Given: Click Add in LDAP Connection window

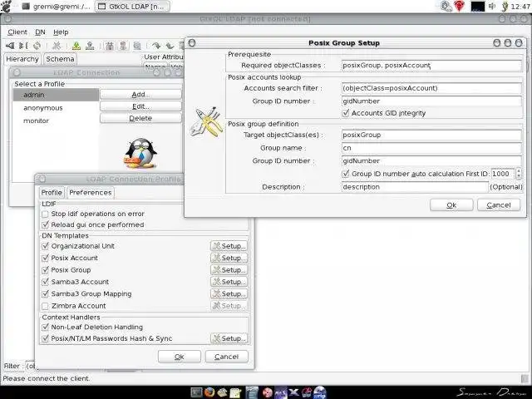Looking at the screenshot, I should 140,94.
